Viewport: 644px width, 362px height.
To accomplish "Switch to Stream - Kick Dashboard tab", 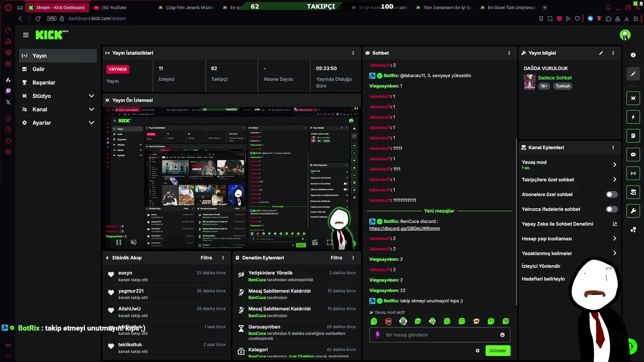I will (x=57, y=8).
